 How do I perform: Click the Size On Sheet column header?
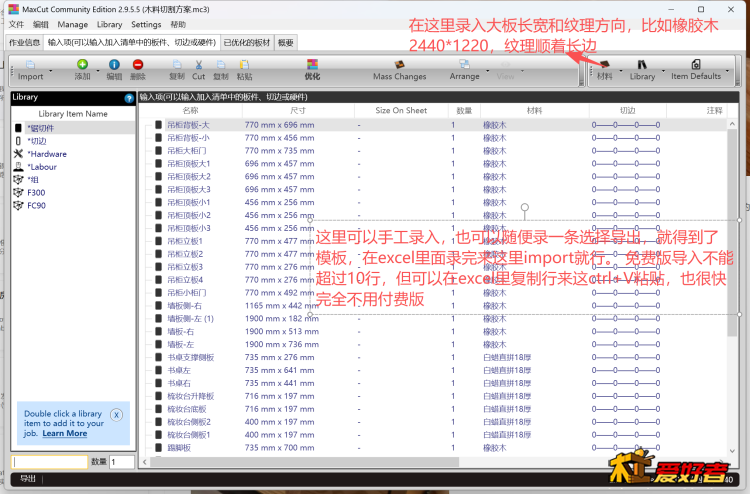(x=401, y=110)
